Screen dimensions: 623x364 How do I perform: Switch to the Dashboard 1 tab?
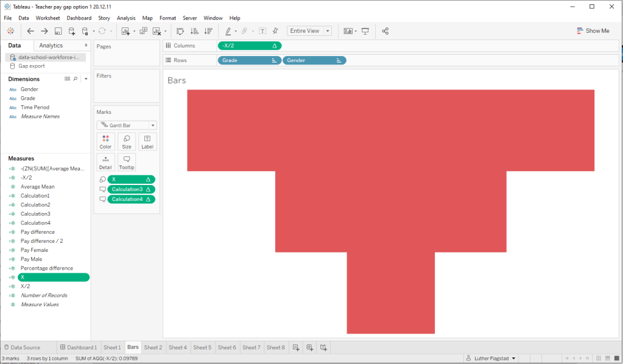point(78,348)
